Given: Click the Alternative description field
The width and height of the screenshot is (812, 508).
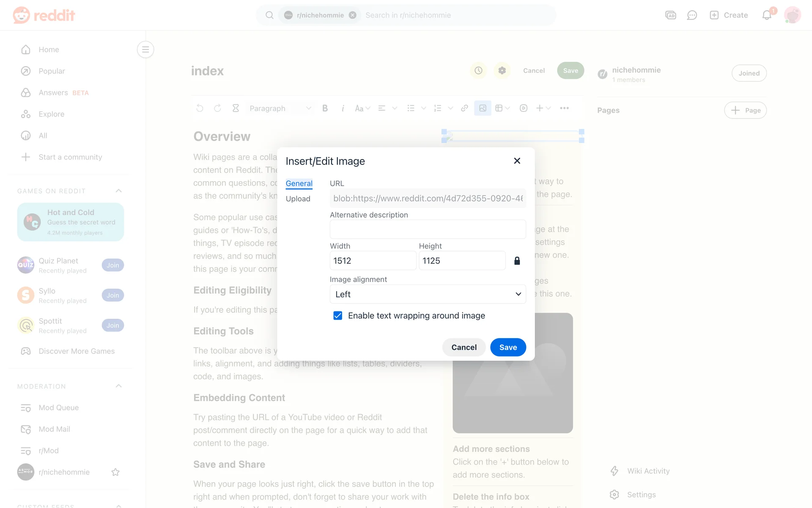Looking at the screenshot, I should [x=428, y=229].
